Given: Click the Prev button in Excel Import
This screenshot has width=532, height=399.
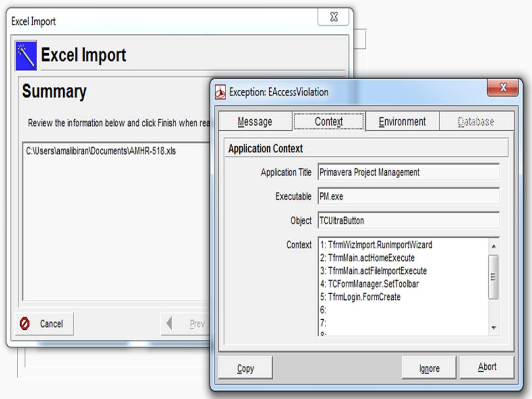Looking at the screenshot, I should click(x=186, y=323).
